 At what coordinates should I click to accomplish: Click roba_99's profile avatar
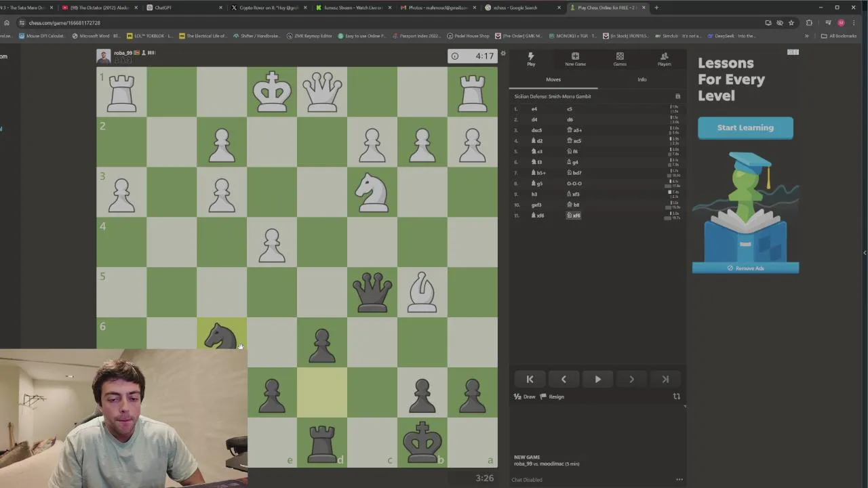103,56
